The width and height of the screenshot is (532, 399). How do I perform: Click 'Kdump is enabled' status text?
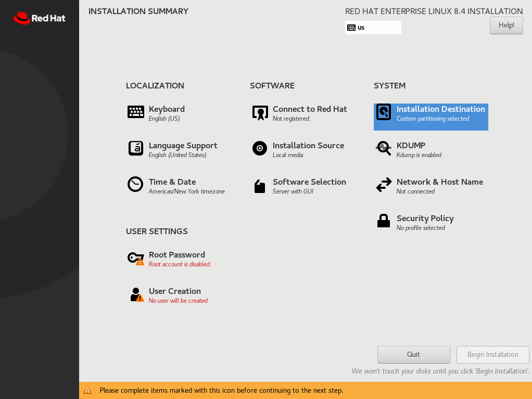[419, 155]
